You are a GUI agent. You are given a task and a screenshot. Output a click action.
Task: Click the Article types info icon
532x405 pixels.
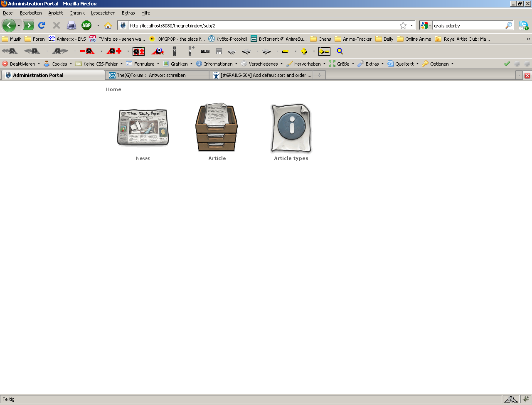[291, 128]
